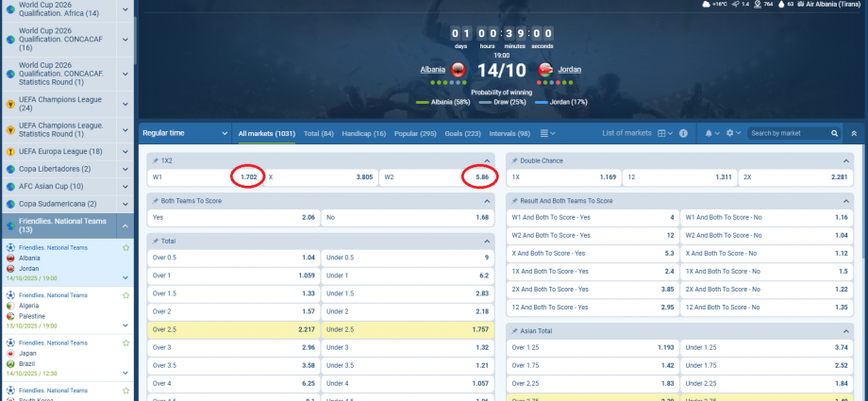Pin the Total market
Screen dimensions: 868x401
156,241
